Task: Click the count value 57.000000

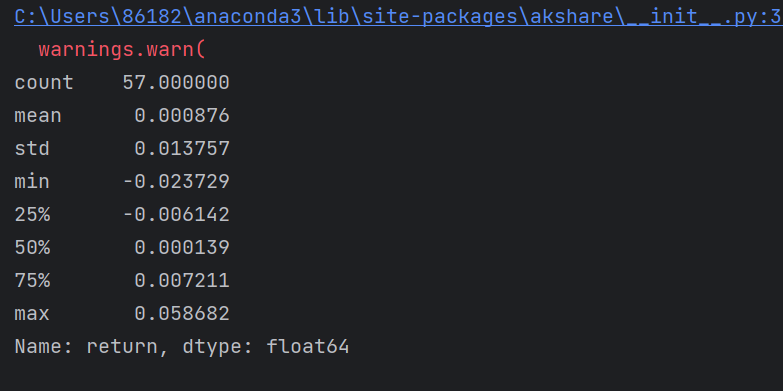Action: click(176, 83)
